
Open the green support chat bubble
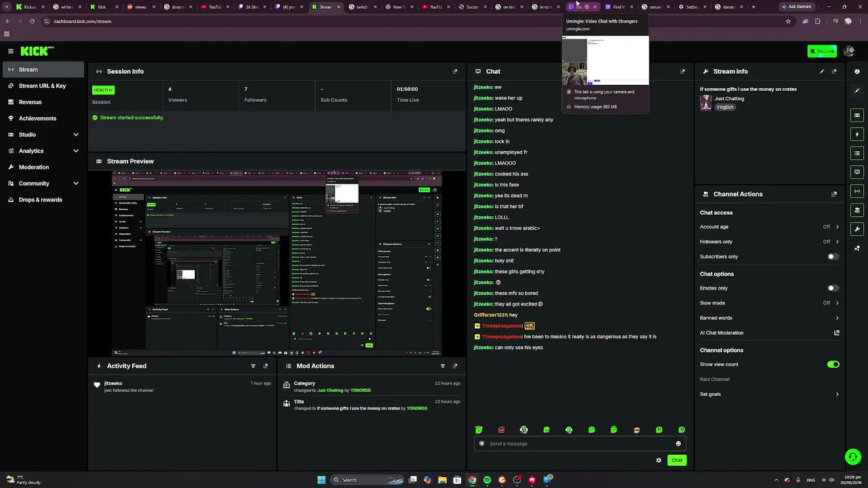(852, 457)
